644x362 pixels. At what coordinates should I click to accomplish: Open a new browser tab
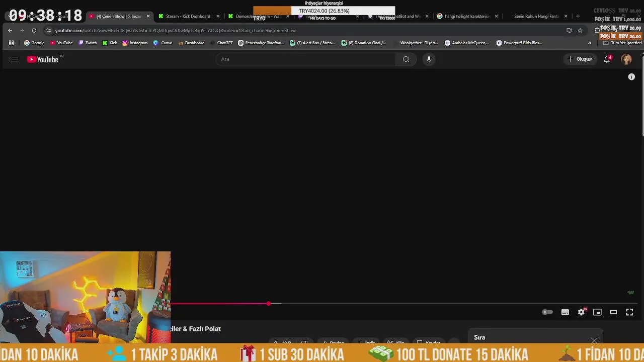(578, 16)
